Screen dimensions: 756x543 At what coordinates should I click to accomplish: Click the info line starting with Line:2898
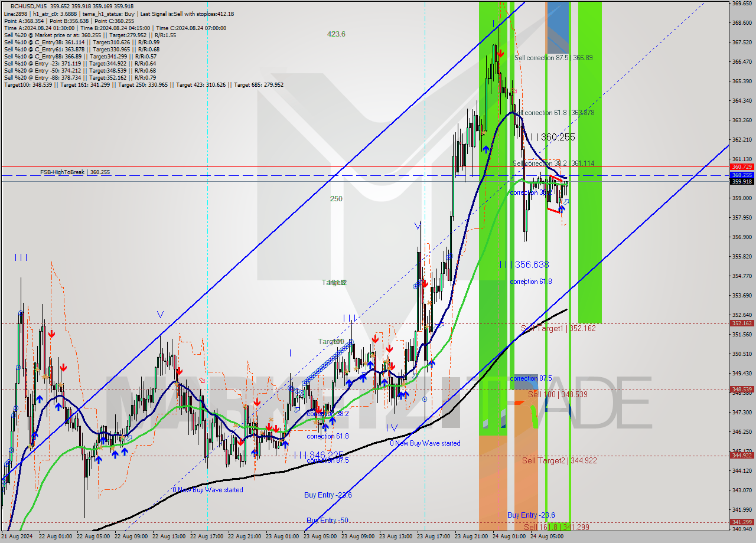pos(119,14)
